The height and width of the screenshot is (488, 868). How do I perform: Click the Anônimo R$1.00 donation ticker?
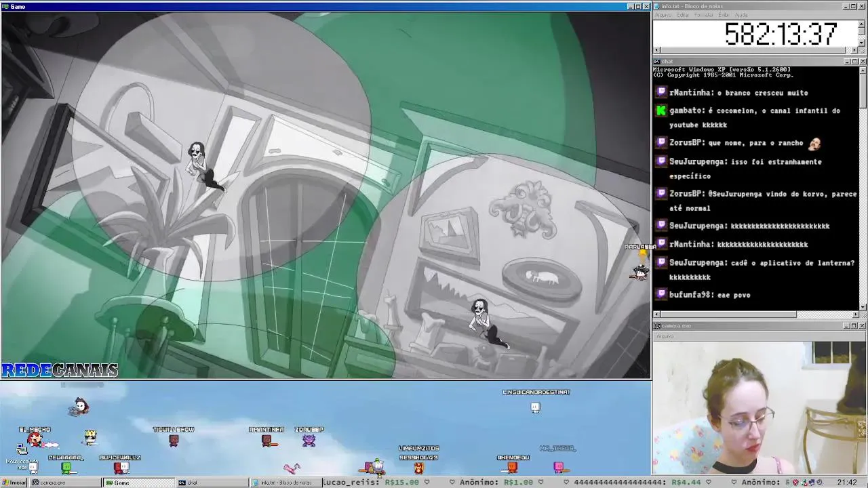pos(497,483)
